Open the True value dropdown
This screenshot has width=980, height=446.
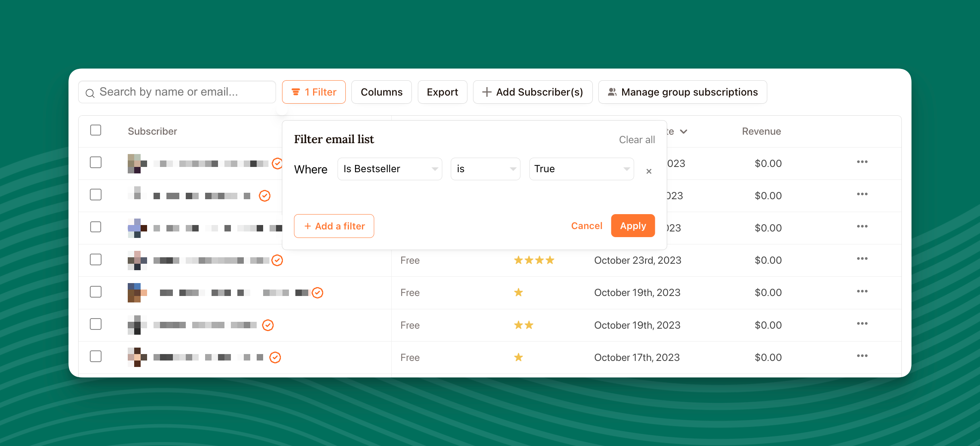pos(581,169)
